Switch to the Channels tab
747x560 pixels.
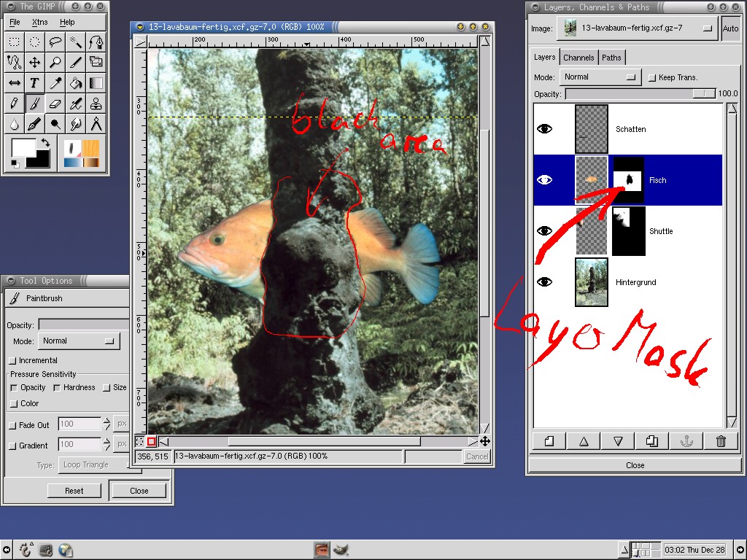(x=578, y=57)
